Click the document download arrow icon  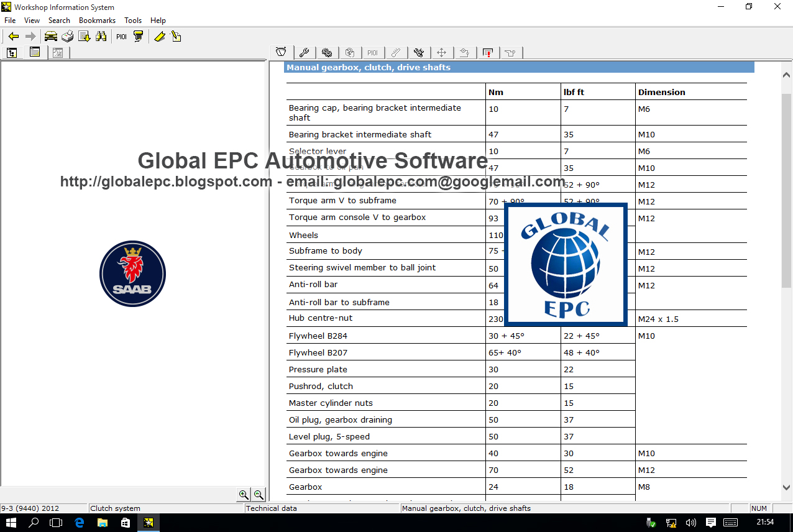tap(85, 37)
